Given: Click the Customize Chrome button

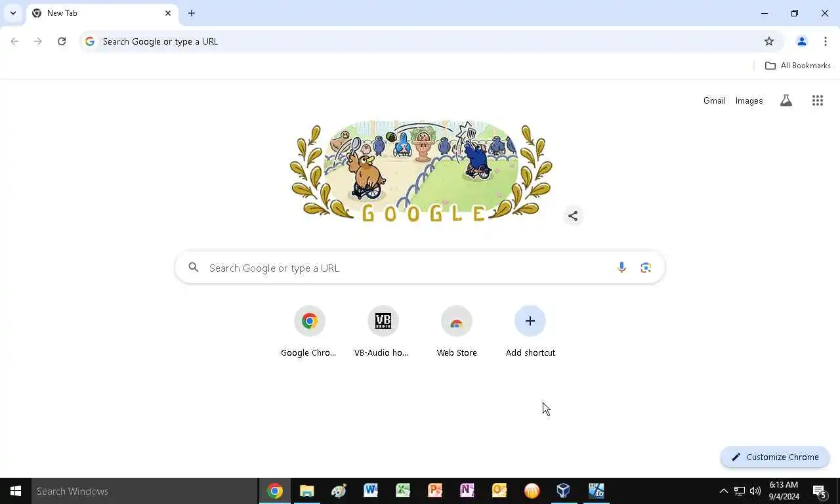Looking at the screenshot, I should pos(775,457).
